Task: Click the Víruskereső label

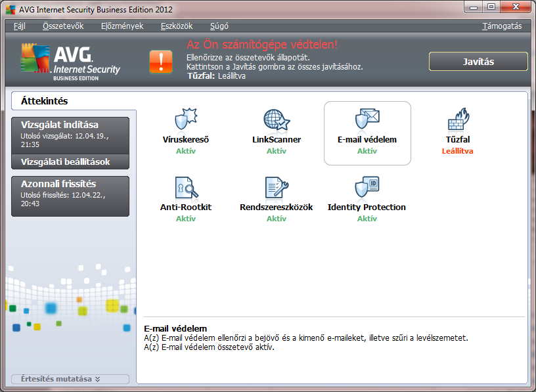Action: (186, 139)
